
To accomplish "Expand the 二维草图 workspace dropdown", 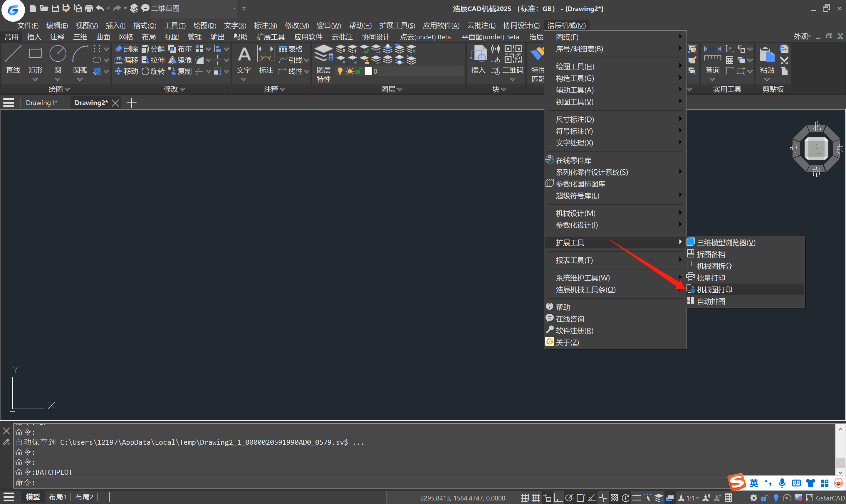I will click(x=234, y=8).
